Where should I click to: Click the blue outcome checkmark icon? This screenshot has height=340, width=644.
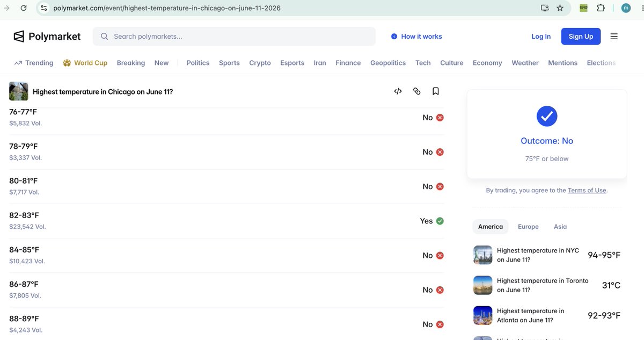coord(547,116)
